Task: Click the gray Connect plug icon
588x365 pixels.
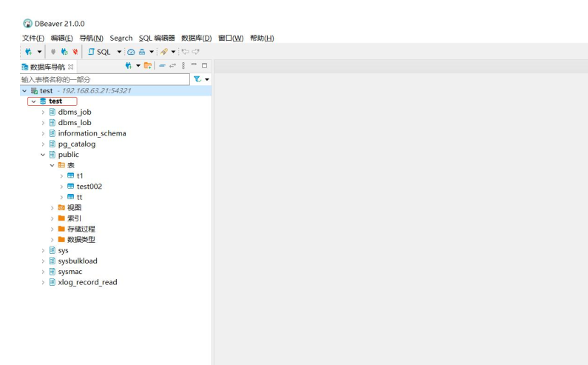Action: coord(53,52)
